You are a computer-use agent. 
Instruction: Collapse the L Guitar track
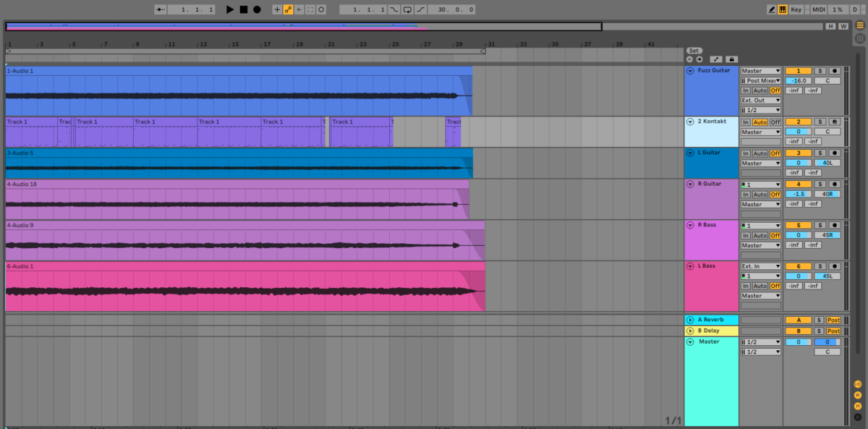(690, 153)
